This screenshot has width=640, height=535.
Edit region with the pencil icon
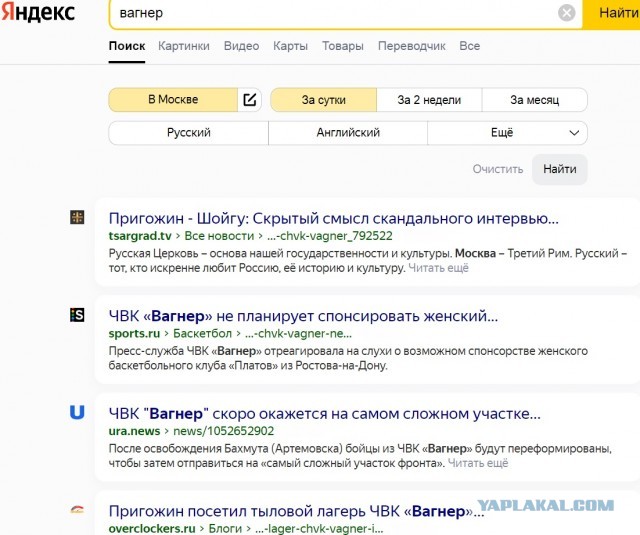click(x=249, y=100)
